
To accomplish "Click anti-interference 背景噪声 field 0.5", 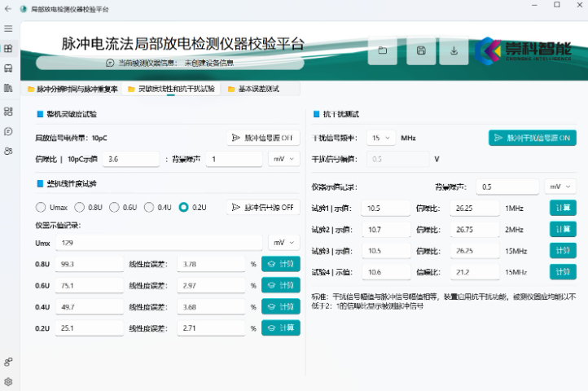I will pos(507,187).
